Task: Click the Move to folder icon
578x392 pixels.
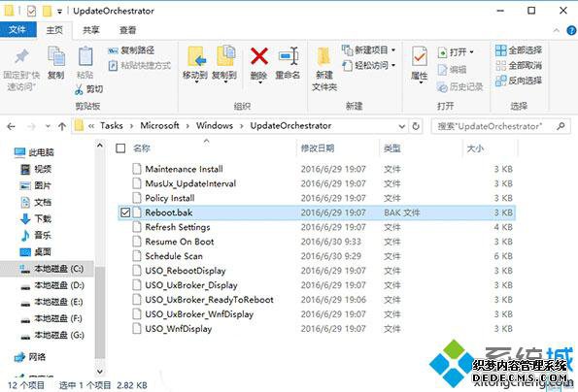Action: point(195,56)
